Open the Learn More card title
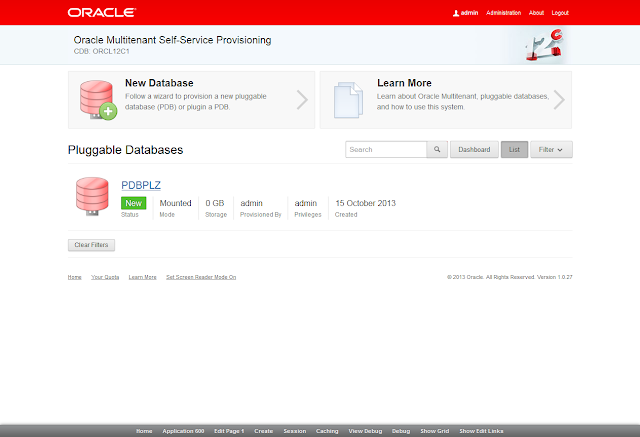 (404, 83)
